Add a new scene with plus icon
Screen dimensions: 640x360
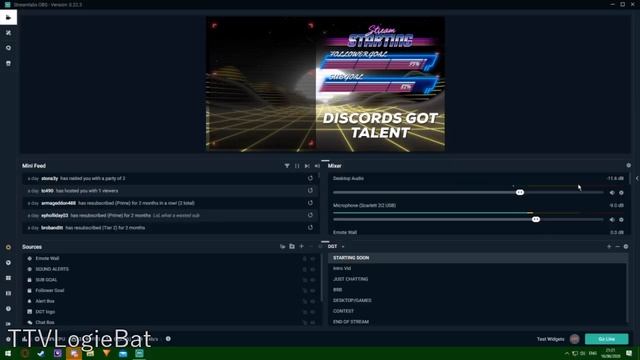(609, 247)
